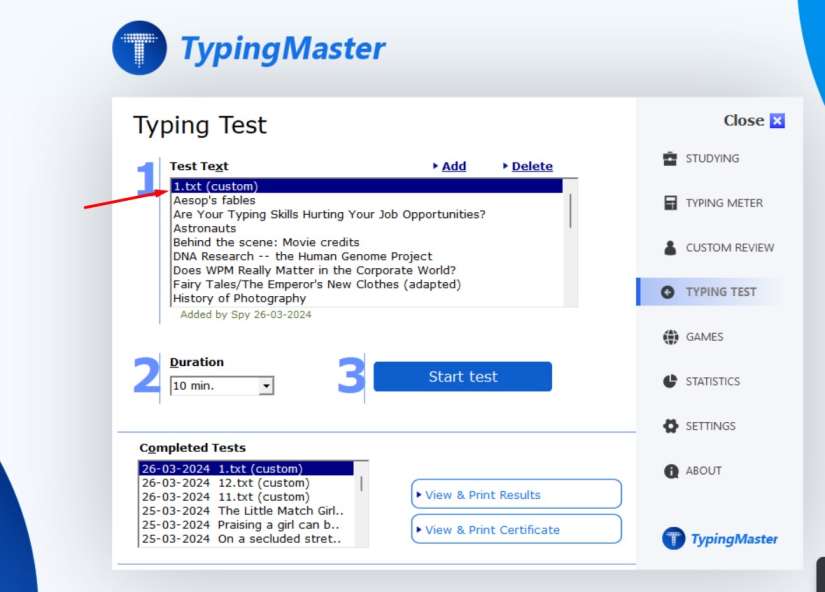Select completed test 'Praising a girl can b..'
Image resolution: width=825 pixels, height=592 pixels.
click(246, 525)
